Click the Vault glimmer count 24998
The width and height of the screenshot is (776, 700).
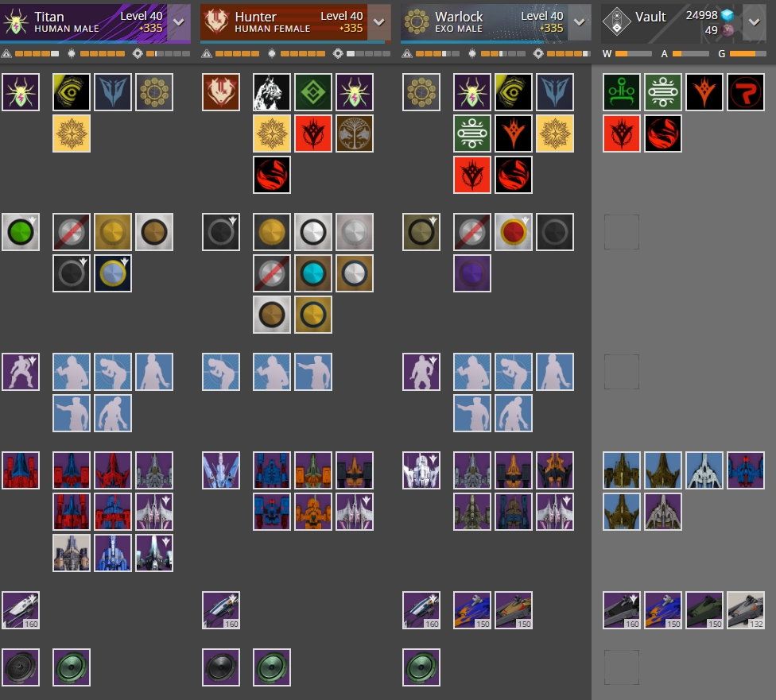pos(702,15)
